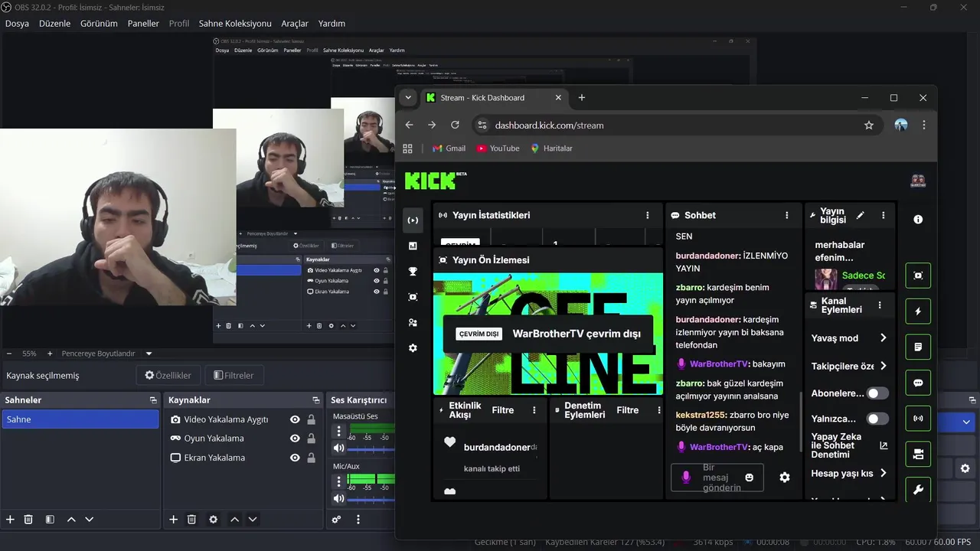Open scene filters icon in Sahneler toolbar
Image resolution: width=980 pixels, height=551 pixels.
[50, 519]
